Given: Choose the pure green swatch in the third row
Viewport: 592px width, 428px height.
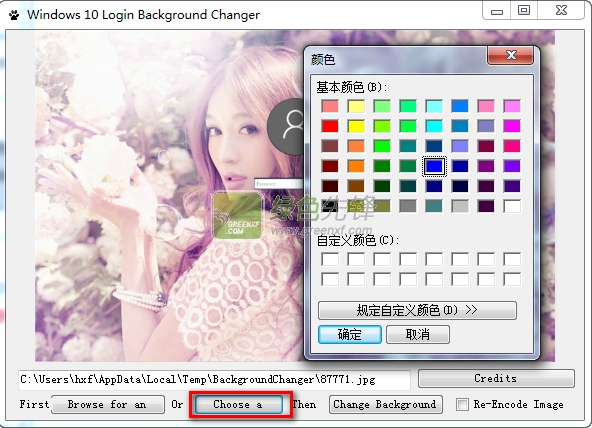Looking at the screenshot, I should tap(382, 146).
